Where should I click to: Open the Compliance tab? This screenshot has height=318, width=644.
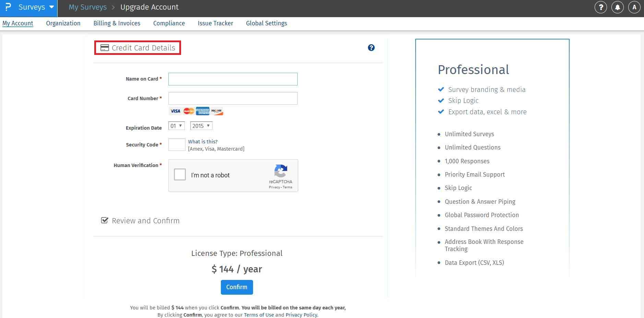[x=169, y=23]
